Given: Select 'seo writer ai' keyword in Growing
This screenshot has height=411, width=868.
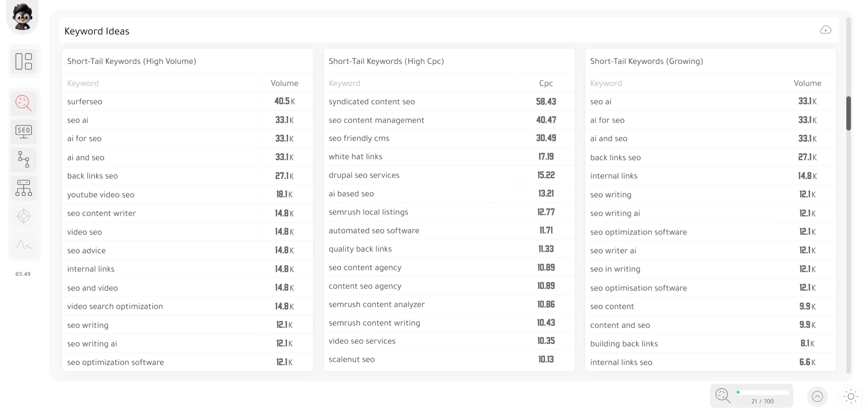Looking at the screenshot, I should 613,250.
